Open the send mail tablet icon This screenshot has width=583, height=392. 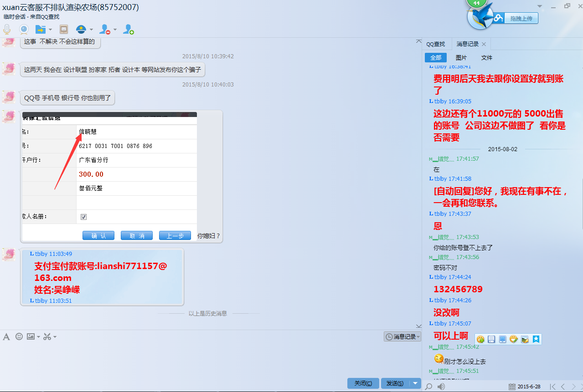tap(64, 30)
